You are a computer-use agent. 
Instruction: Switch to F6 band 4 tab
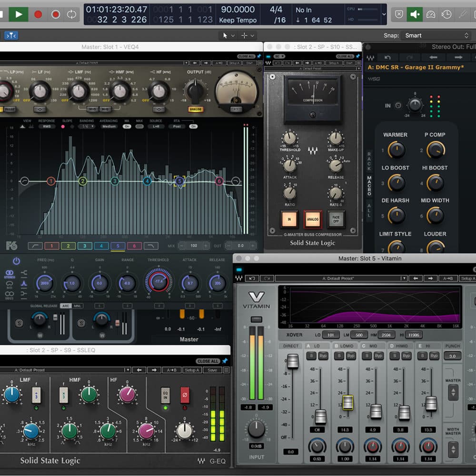click(x=101, y=246)
